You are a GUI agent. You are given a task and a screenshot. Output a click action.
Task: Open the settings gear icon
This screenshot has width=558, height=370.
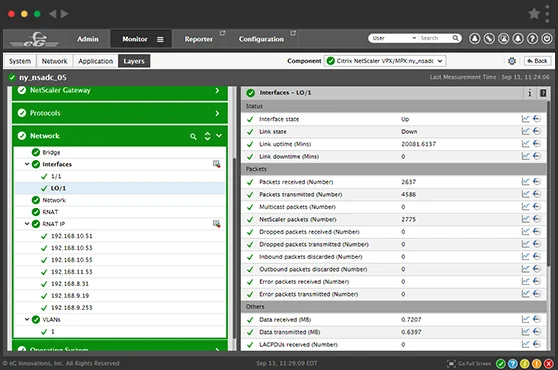pos(512,61)
